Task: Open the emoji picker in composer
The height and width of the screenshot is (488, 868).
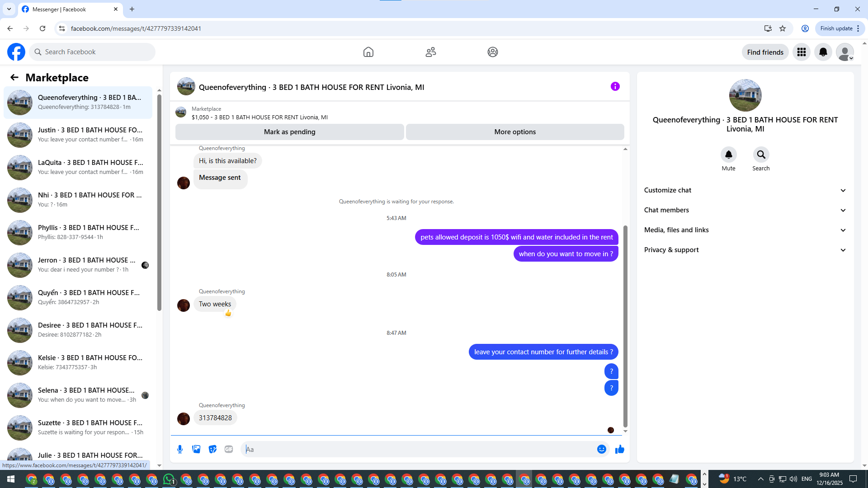Action: coord(602,449)
